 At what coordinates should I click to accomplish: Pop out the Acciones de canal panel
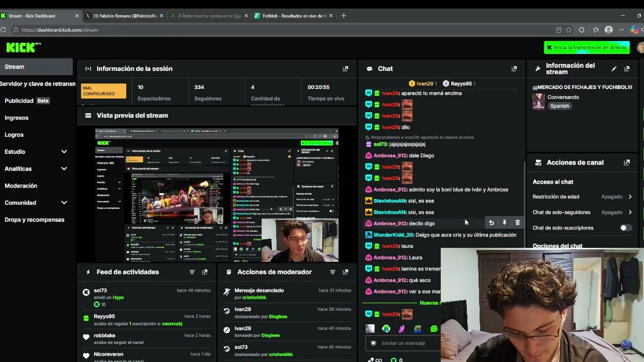626,163
